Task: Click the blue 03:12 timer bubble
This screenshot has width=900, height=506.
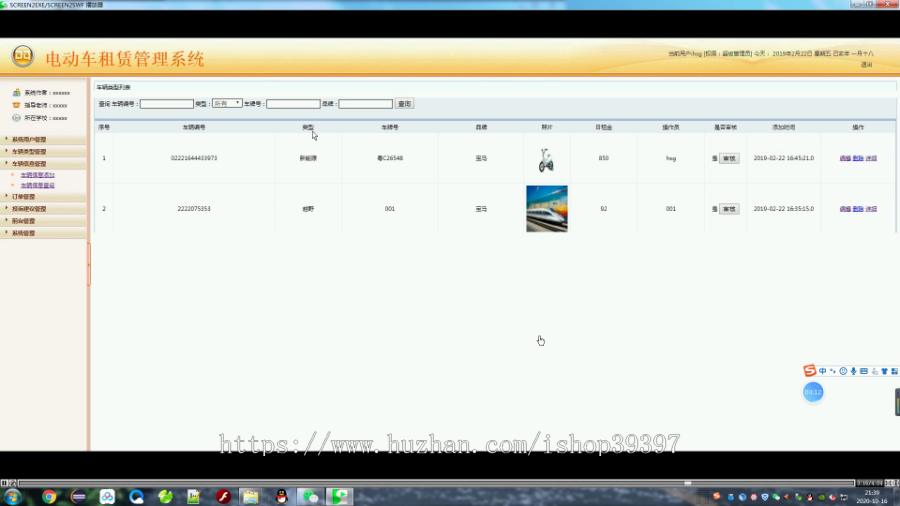Action: (x=813, y=392)
